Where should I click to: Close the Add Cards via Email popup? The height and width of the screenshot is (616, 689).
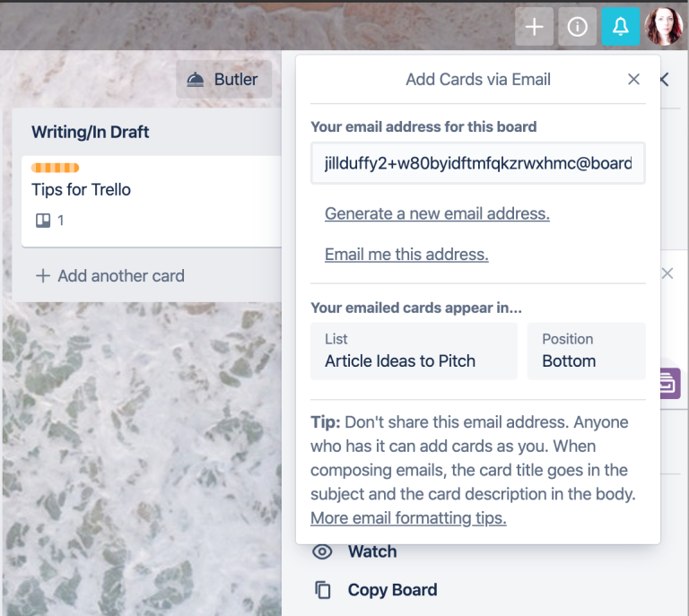tap(633, 80)
